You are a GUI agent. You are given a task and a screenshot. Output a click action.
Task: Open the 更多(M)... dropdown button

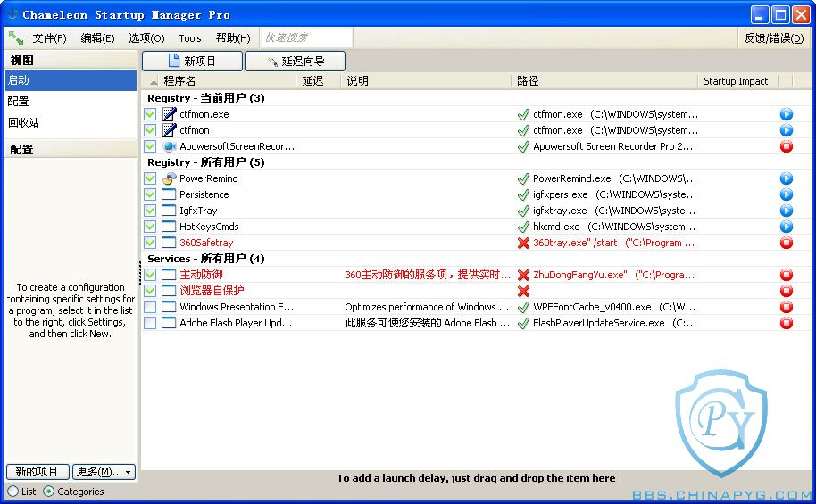[104, 472]
